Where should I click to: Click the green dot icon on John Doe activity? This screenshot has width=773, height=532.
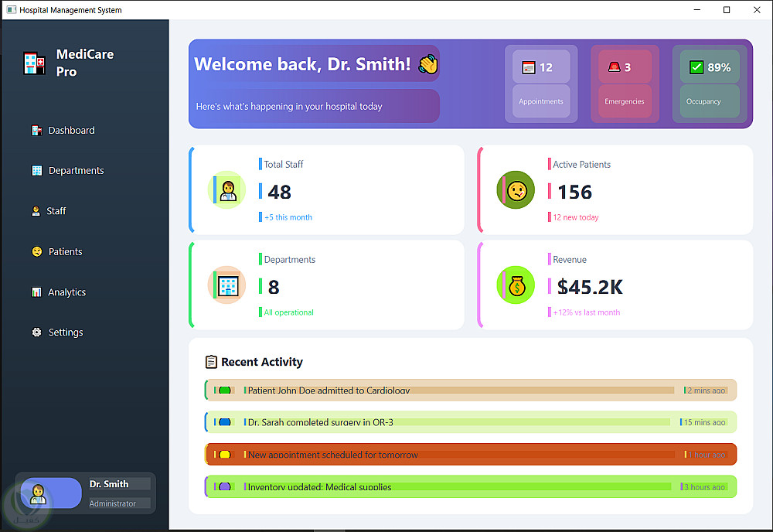[x=224, y=390]
